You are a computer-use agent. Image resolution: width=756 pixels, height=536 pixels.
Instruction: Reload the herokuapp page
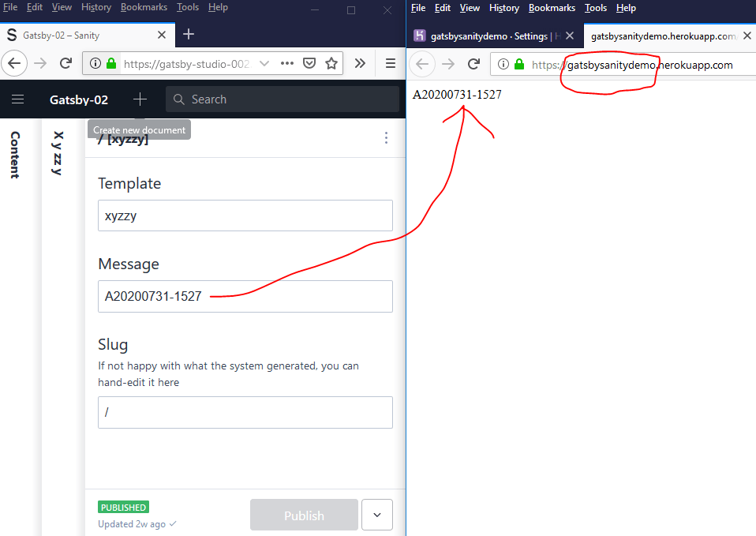(x=474, y=64)
